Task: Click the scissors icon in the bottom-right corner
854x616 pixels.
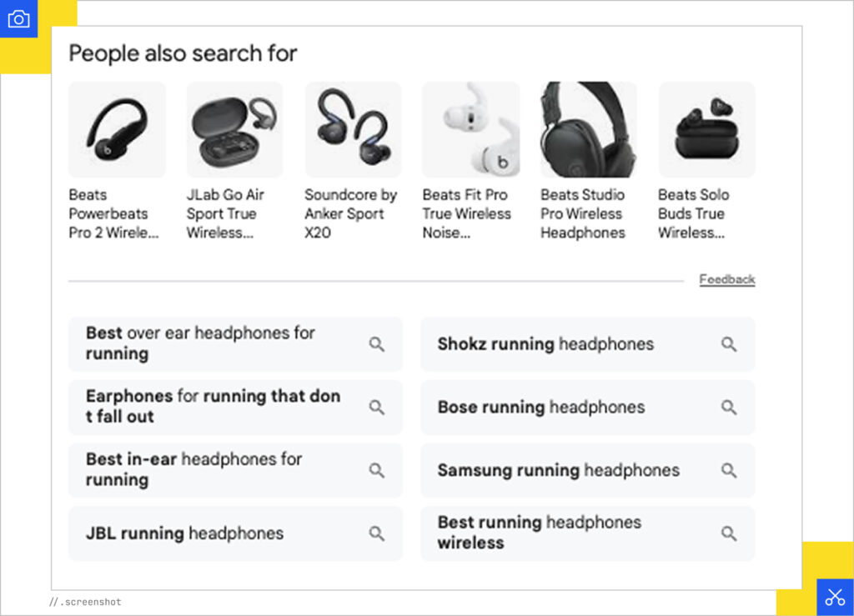Action: [835, 597]
